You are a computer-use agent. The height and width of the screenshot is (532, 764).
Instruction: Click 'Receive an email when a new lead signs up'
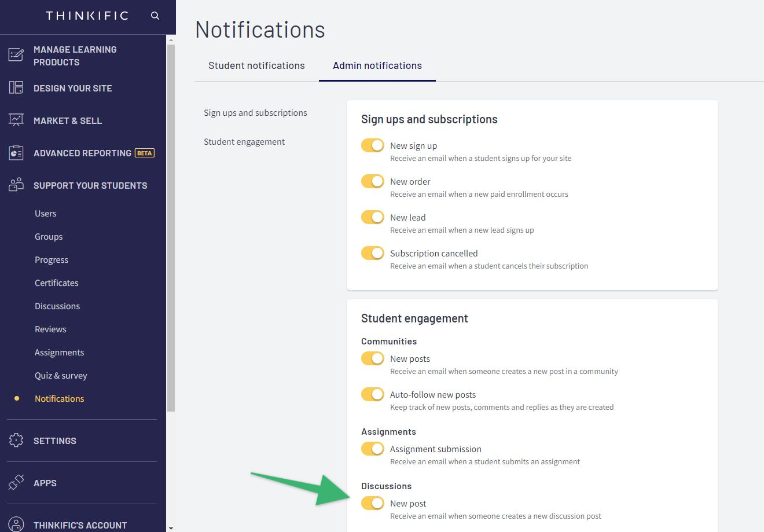pos(462,230)
